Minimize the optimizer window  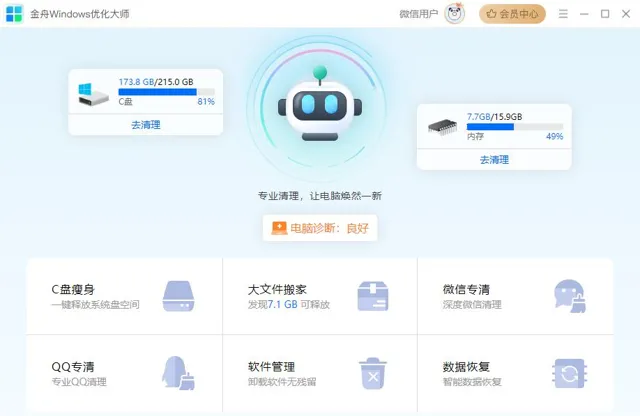pyautogui.click(x=584, y=14)
